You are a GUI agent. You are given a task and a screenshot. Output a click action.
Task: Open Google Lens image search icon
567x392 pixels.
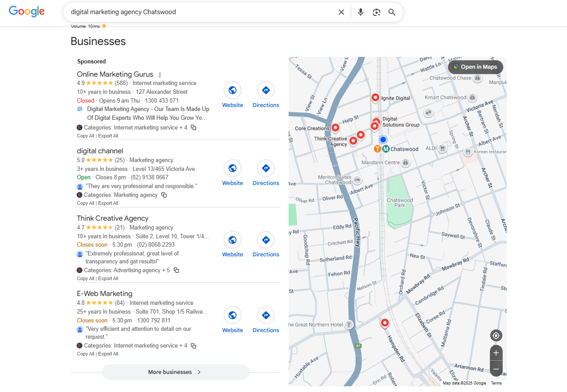pos(376,12)
